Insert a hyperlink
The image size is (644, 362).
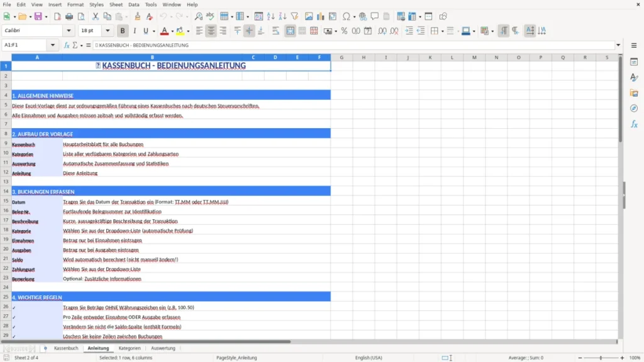pyautogui.click(x=363, y=16)
